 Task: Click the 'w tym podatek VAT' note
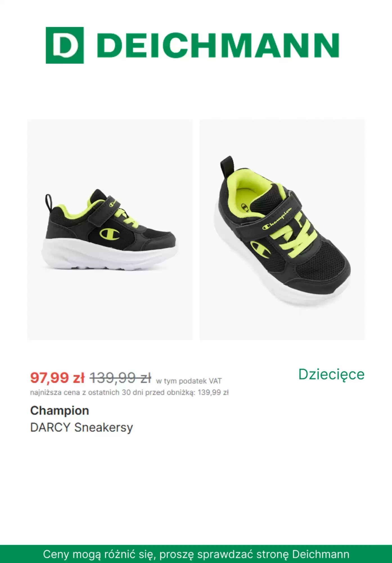coord(189,381)
